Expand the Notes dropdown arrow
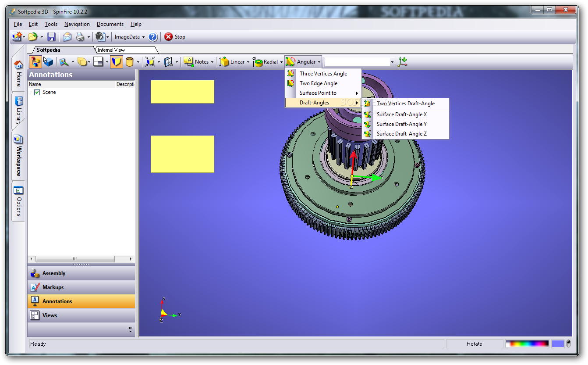 (213, 62)
